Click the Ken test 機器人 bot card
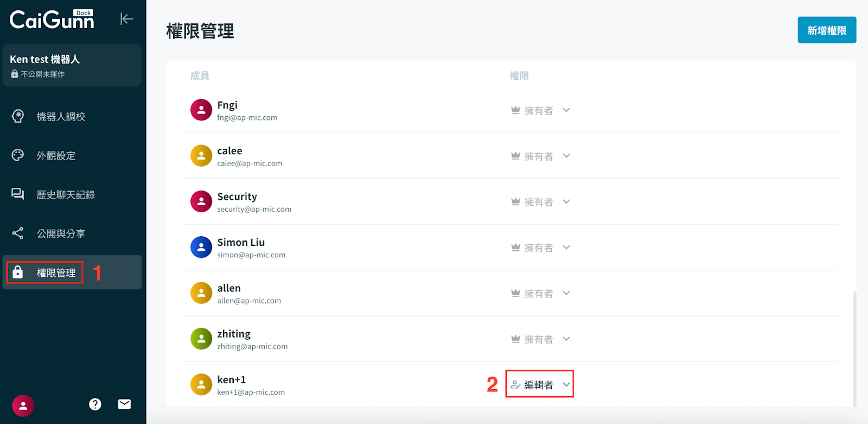The width and height of the screenshot is (868, 424). (x=72, y=66)
